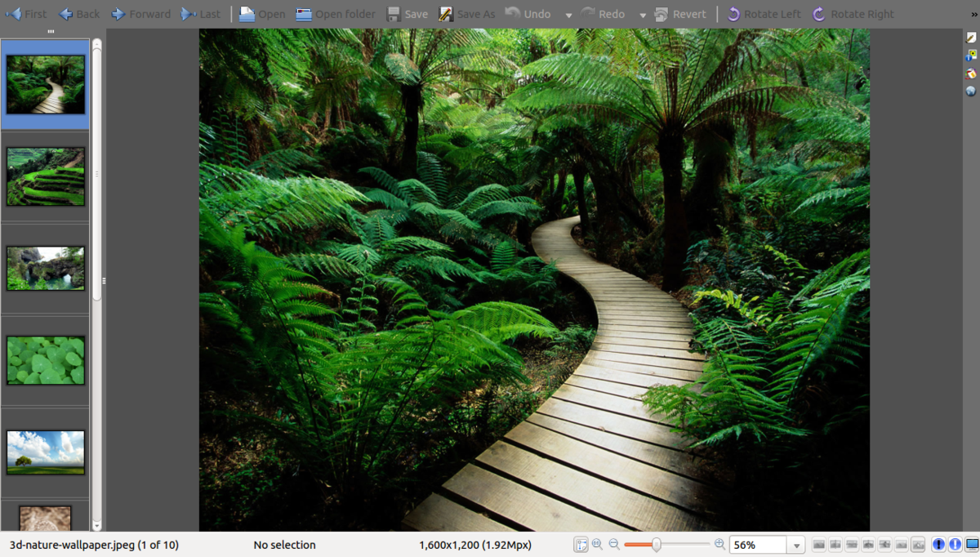Open the image info panel icon
Viewport: 980px width, 557px height.
point(971,56)
